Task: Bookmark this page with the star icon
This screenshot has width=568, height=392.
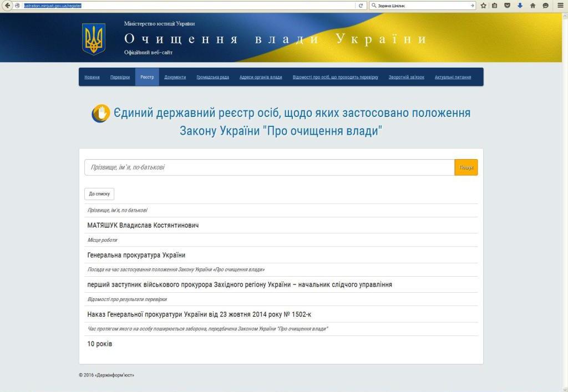Action: pyautogui.click(x=483, y=6)
